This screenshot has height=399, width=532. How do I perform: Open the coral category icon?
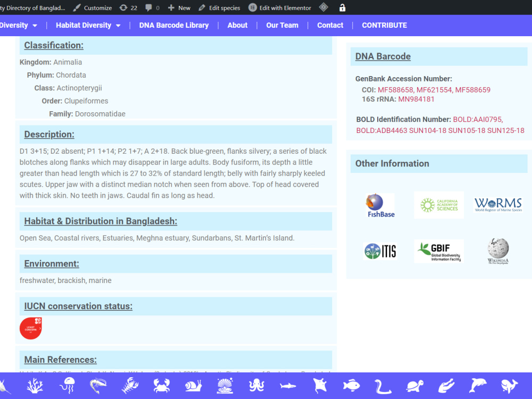[35, 385]
